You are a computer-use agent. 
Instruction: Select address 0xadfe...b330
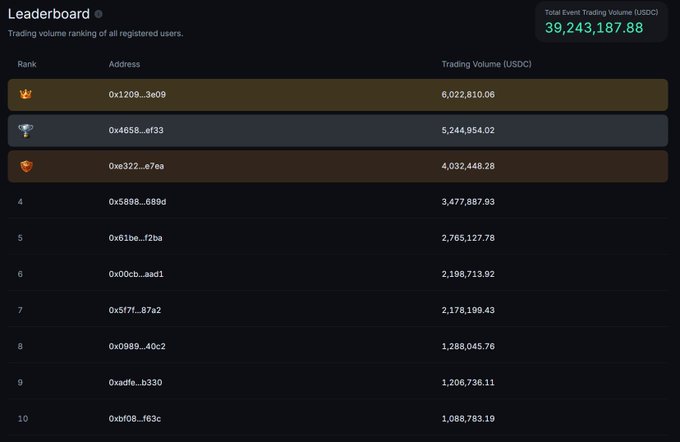coord(135,383)
